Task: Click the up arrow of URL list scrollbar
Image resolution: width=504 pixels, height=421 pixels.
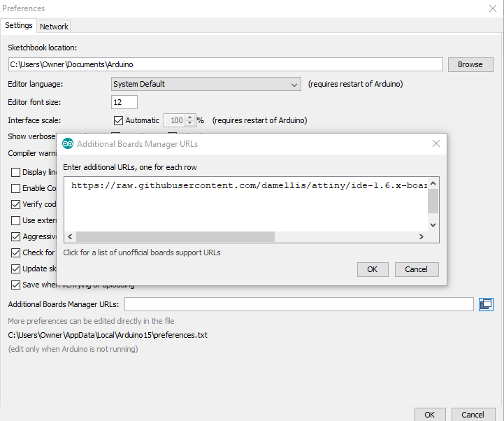Action: [x=433, y=184]
